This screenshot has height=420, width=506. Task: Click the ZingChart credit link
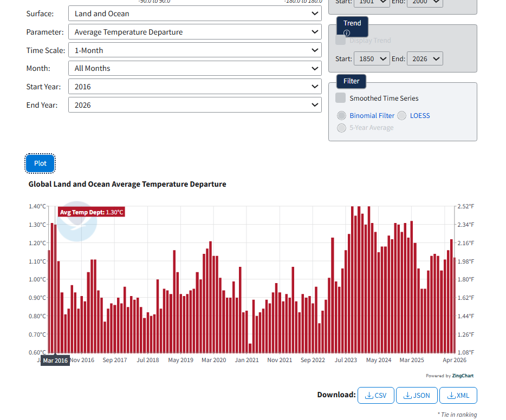pyautogui.click(x=463, y=376)
